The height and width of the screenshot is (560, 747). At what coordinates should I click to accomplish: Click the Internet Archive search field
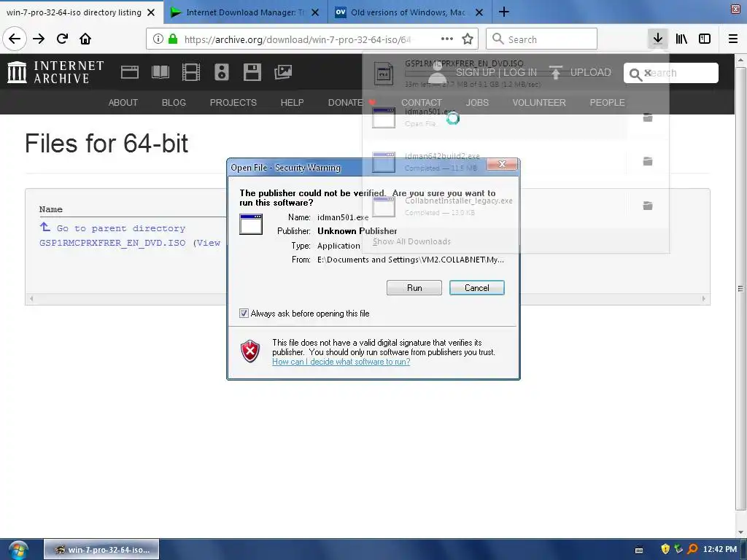point(671,73)
